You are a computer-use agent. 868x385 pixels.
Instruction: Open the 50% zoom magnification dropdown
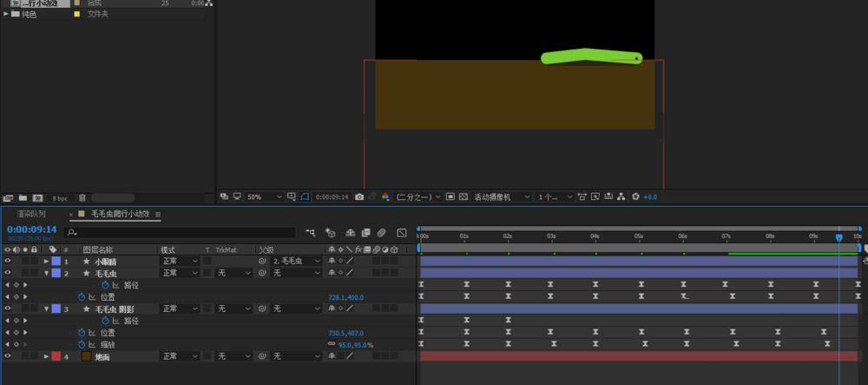264,197
